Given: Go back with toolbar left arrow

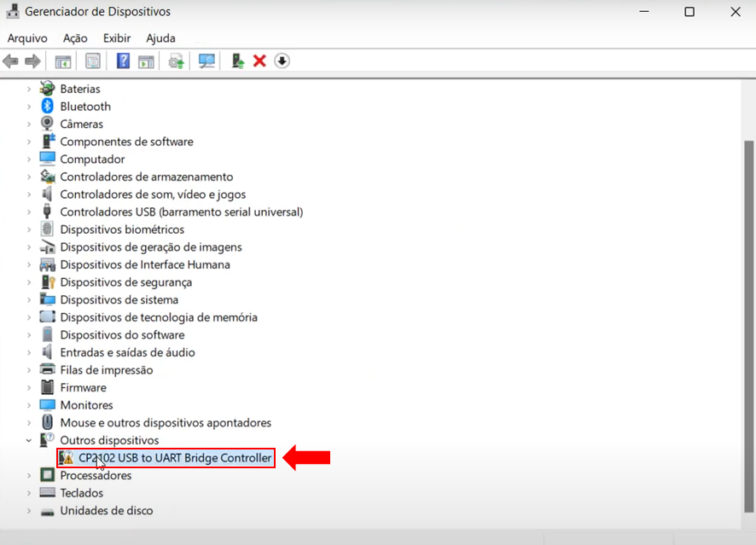Looking at the screenshot, I should coord(10,61).
